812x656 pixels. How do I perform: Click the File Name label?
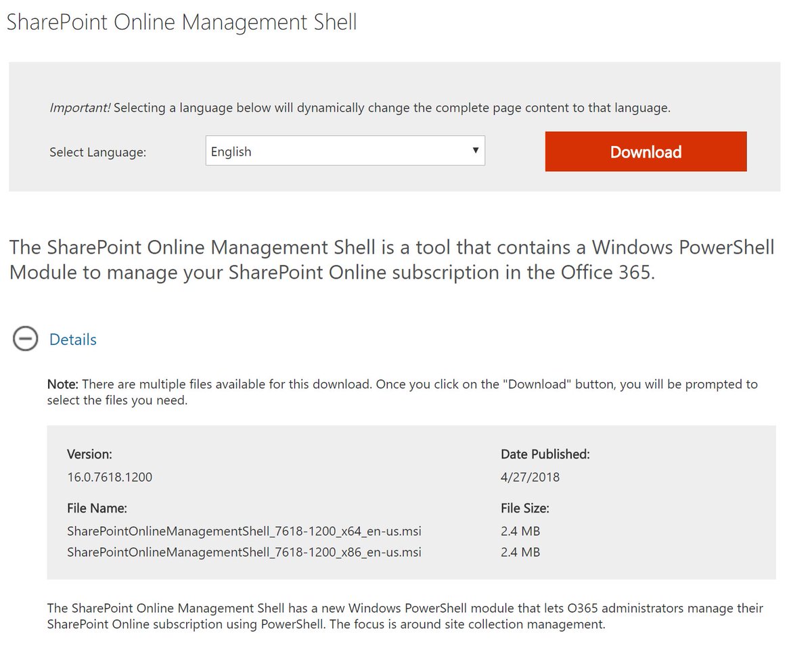click(x=97, y=508)
